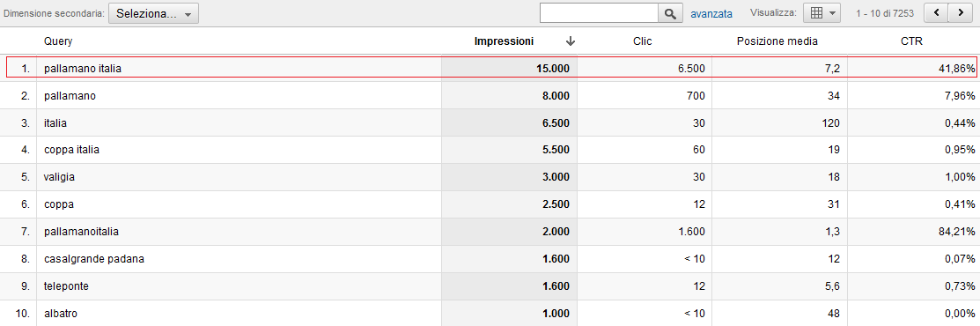Click the 7,96% CTR value
Screen dimensions: 980x326
[x=961, y=96]
